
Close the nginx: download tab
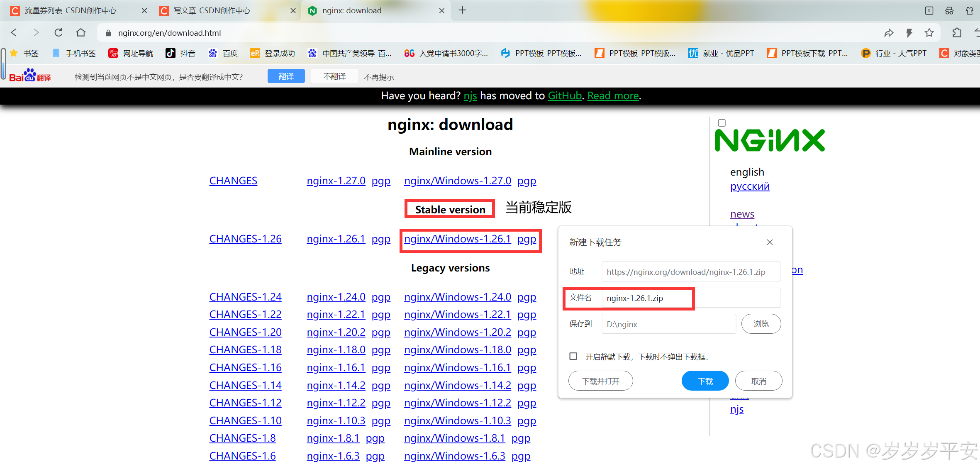[442, 10]
